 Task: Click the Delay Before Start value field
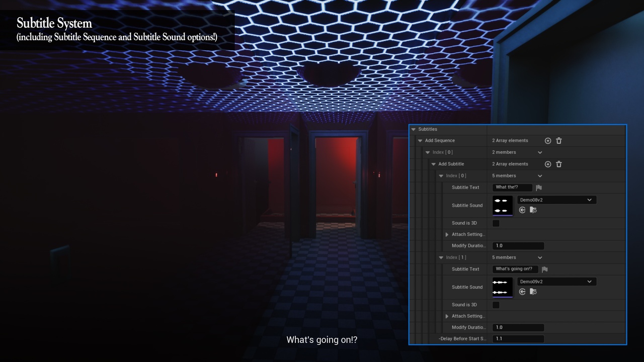[x=518, y=339]
